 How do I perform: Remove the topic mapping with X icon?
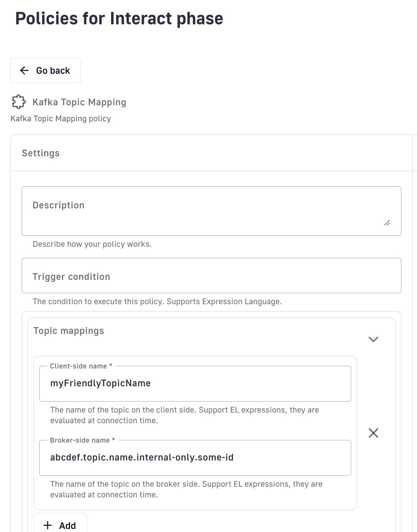373,433
